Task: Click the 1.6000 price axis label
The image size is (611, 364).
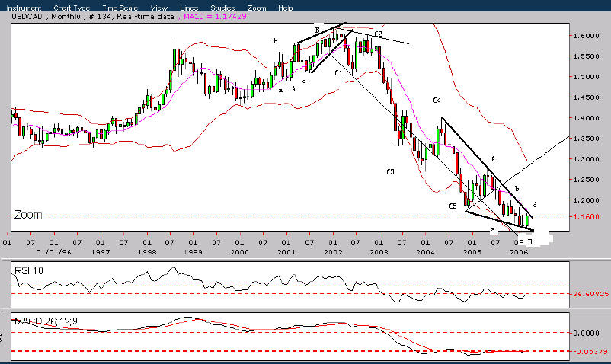Action: (x=586, y=36)
